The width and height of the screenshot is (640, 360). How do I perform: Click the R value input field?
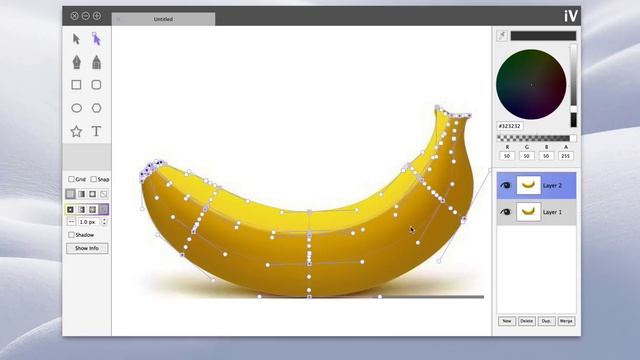(x=507, y=156)
